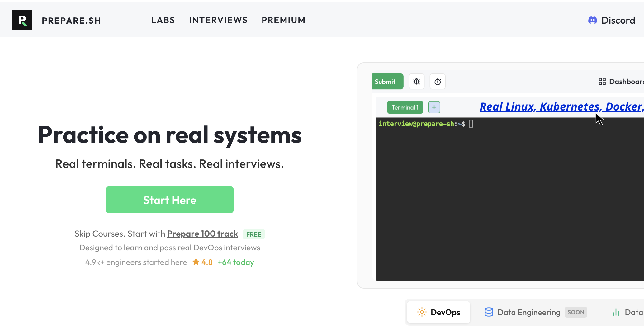Click the Data Engineering database icon
The width and height of the screenshot is (644, 335).
click(489, 312)
